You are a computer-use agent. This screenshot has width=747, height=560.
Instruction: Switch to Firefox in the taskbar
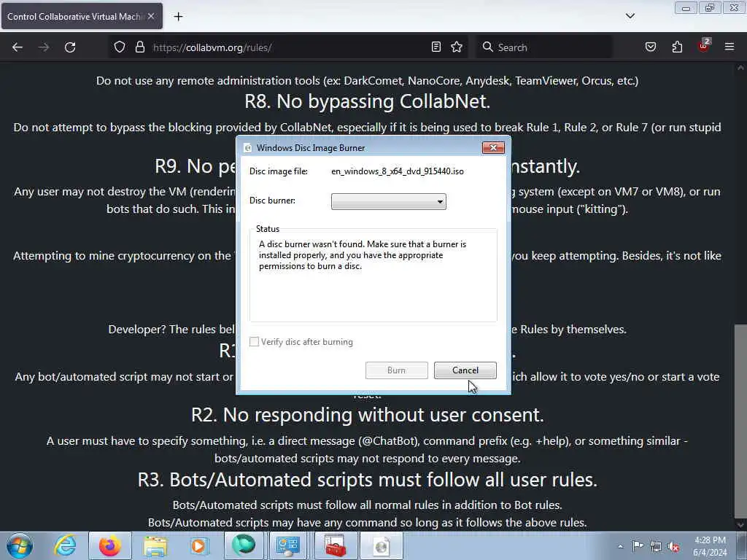110,546
